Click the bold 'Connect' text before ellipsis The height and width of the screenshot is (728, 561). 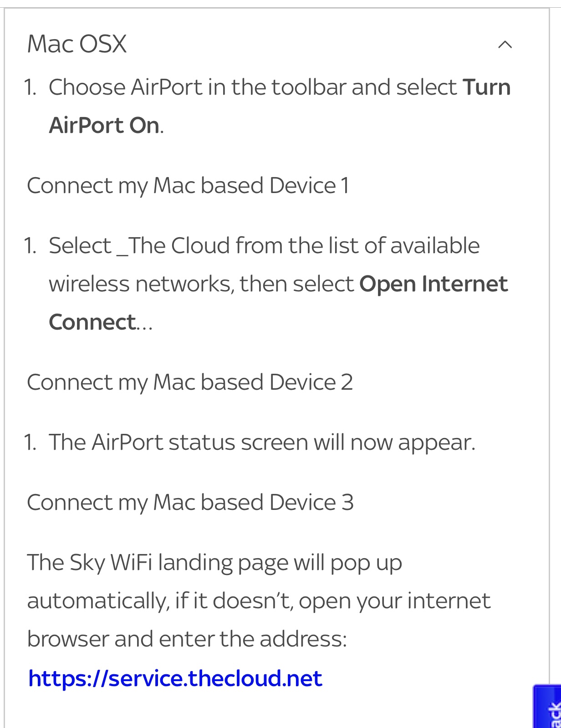coord(92,322)
